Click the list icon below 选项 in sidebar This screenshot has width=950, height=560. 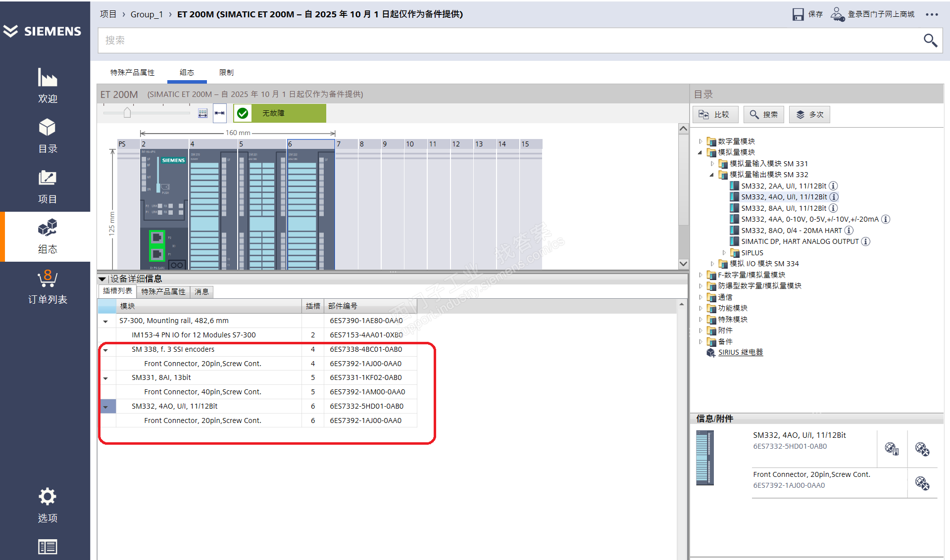point(48,547)
